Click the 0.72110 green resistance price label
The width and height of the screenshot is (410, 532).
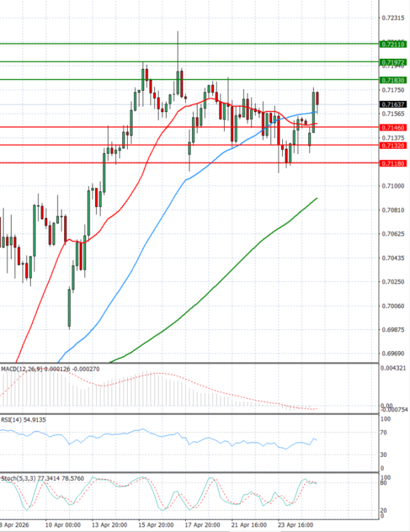coord(393,44)
